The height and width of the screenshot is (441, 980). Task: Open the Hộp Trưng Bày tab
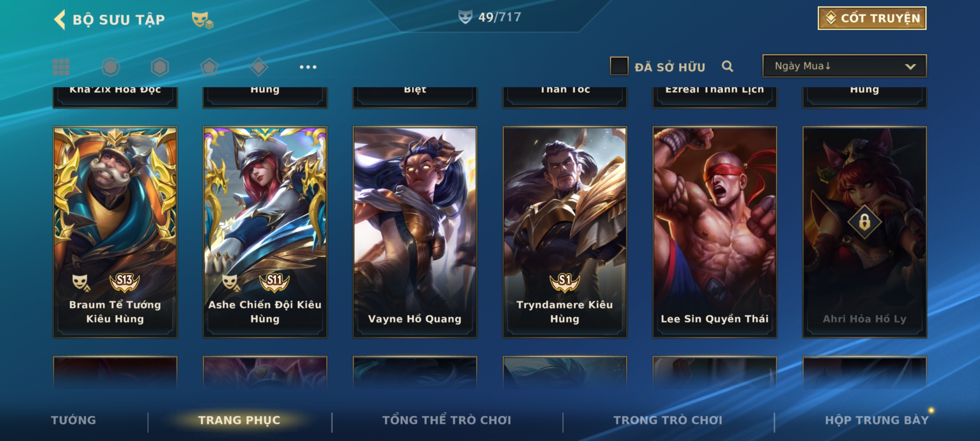click(x=877, y=420)
